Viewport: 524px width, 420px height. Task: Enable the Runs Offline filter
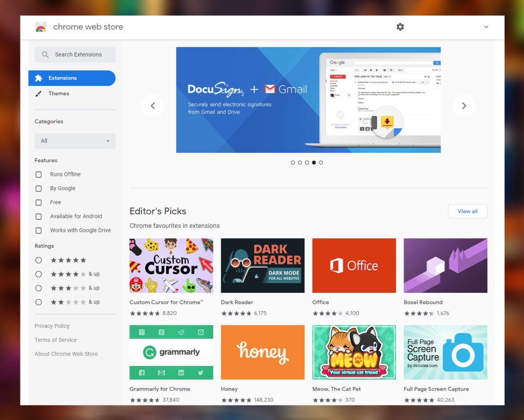click(x=38, y=174)
